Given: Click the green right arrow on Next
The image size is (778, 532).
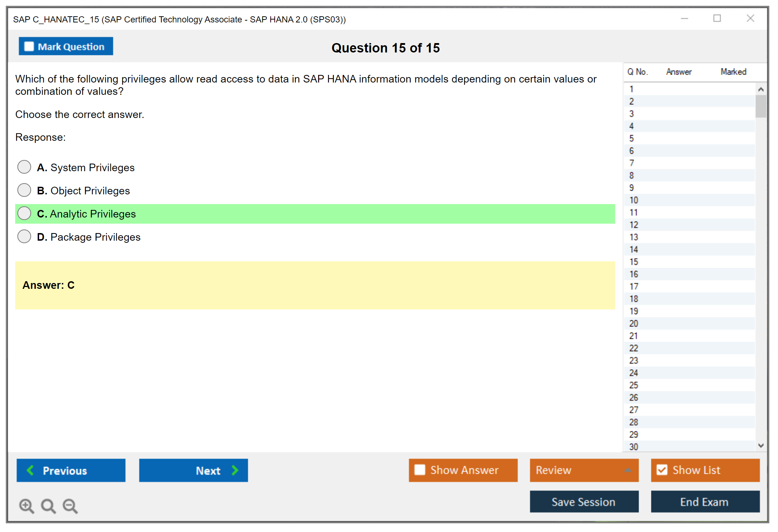Looking at the screenshot, I should [x=235, y=470].
